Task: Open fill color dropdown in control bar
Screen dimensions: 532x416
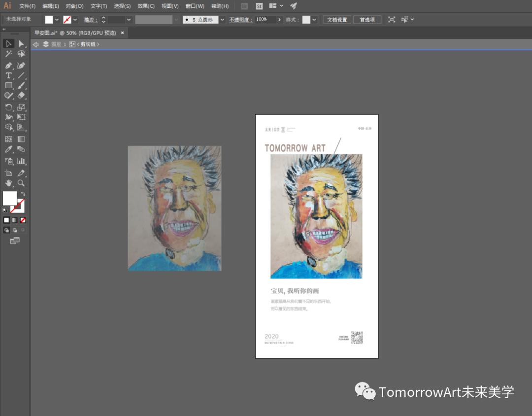Action: click(57, 20)
